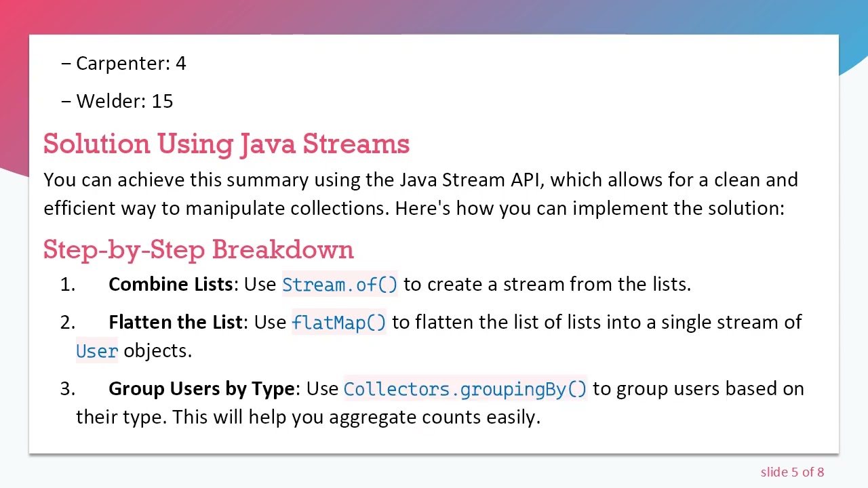
Task: Click the flatMap() code snippet
Action: [x=338, y=323]
